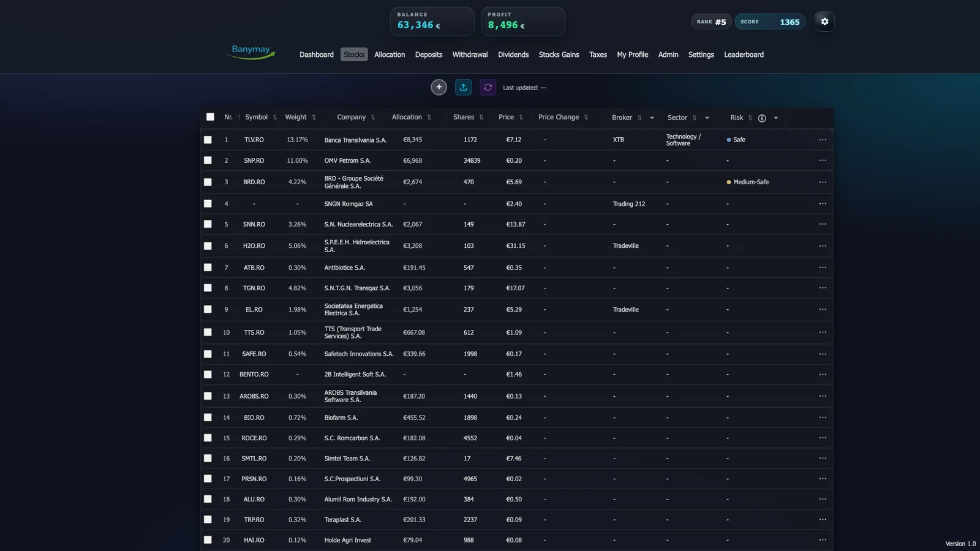Check the TRP.RO row checkbox
The width and height of the screenshot is (980, 551).
[x=208, y=519]
